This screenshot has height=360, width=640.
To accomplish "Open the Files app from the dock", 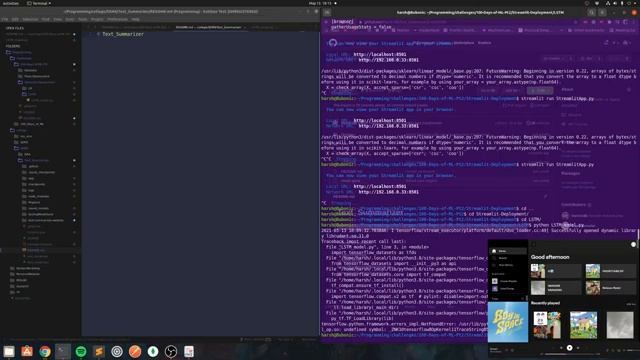I will (x=9, y=351).
